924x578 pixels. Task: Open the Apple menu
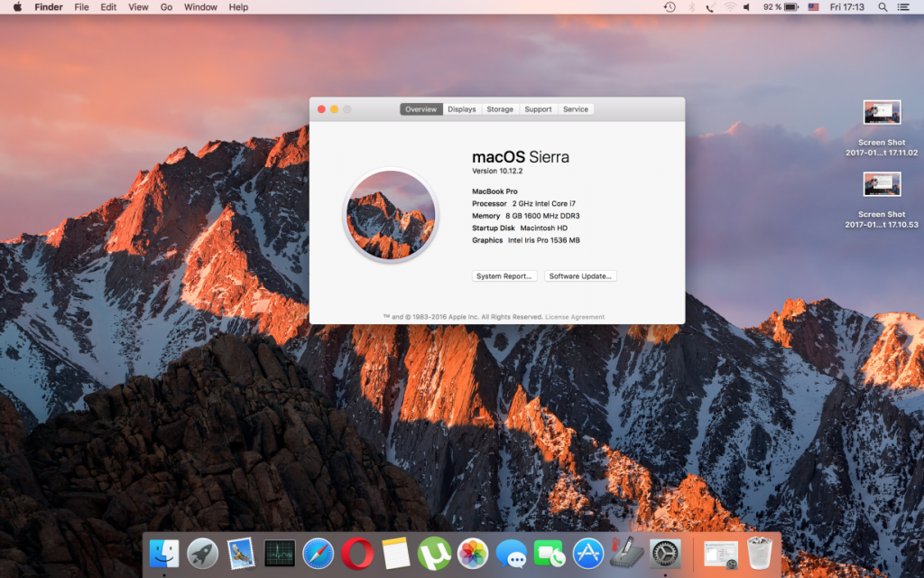pyautogui.click(x=16, y=7)
